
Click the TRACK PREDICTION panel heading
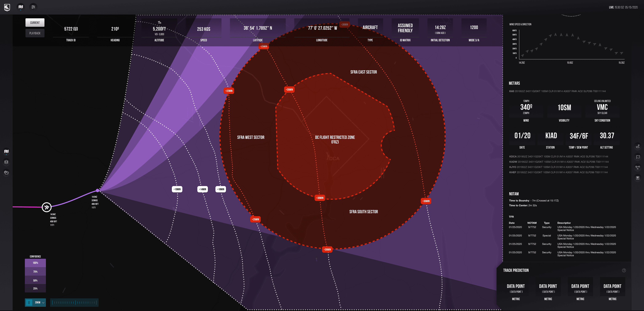point(516,270)
